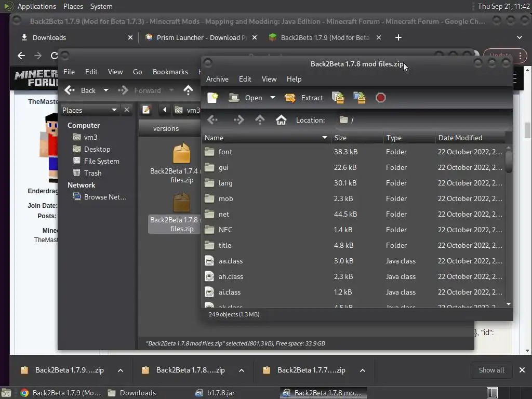Open the Archive menu
532x399 pixels.
217,79
